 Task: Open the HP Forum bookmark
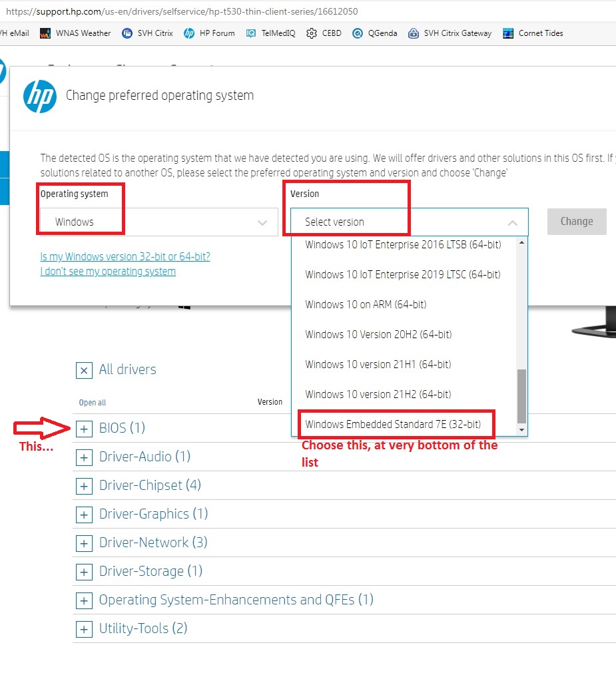[x=209, y=33]
